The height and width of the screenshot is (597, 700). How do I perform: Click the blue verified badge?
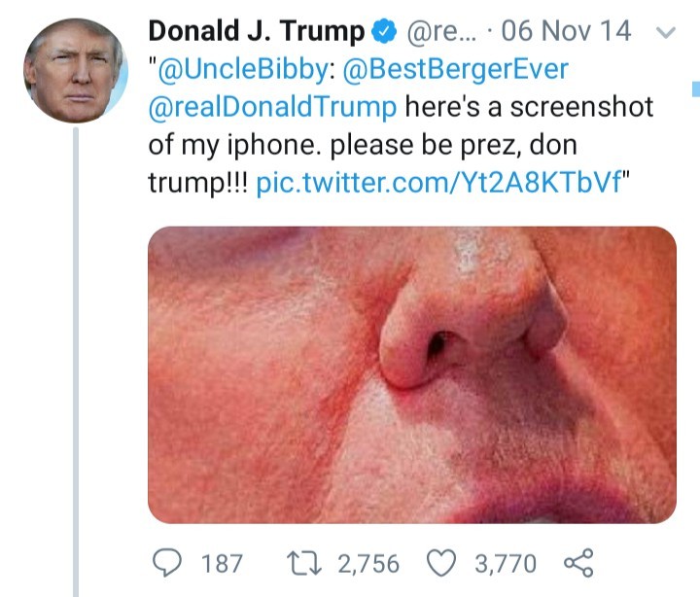point(383,32)
